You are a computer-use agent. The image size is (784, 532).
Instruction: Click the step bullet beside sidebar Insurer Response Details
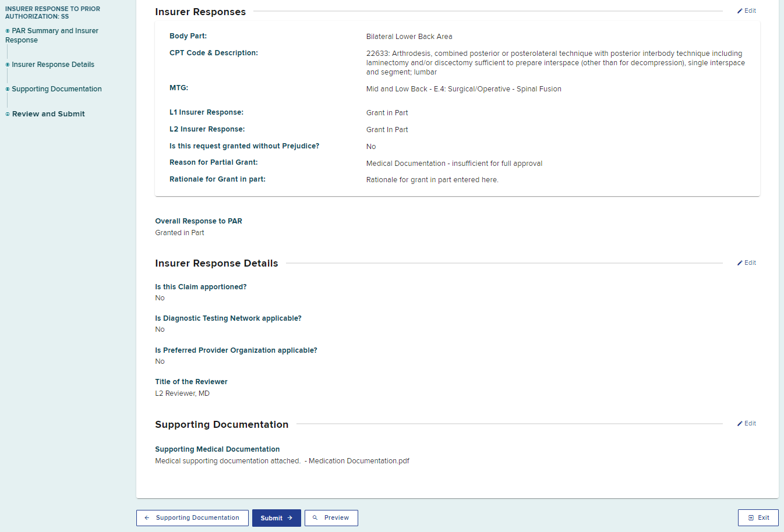[x=8, y=65]
